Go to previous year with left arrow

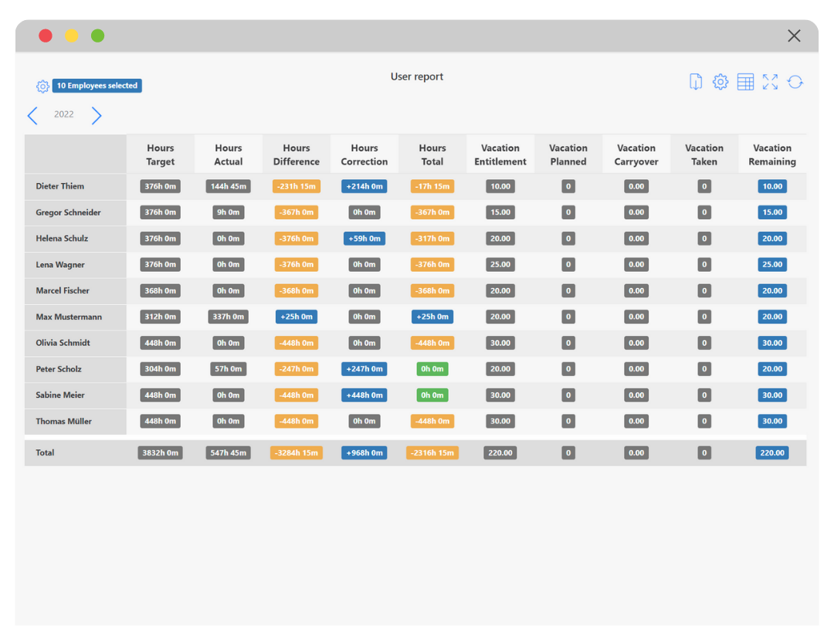[x=32, y=116]
